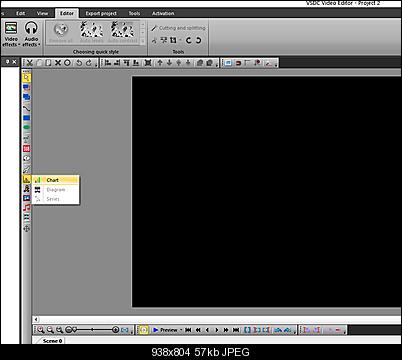Screen dimensions: 402x360
Task: Click the minus button at zoom slider start
Action: tap(69, 330)
